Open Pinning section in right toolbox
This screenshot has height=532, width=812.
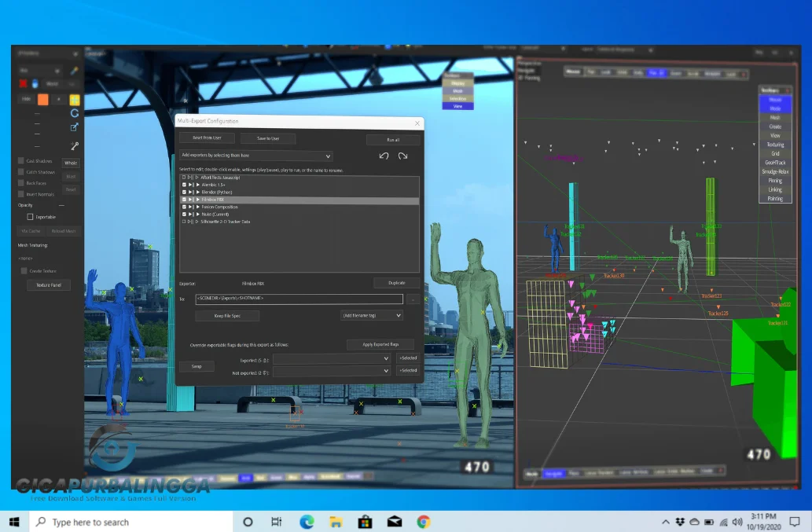pyautogui.click(x=775, y=181)
